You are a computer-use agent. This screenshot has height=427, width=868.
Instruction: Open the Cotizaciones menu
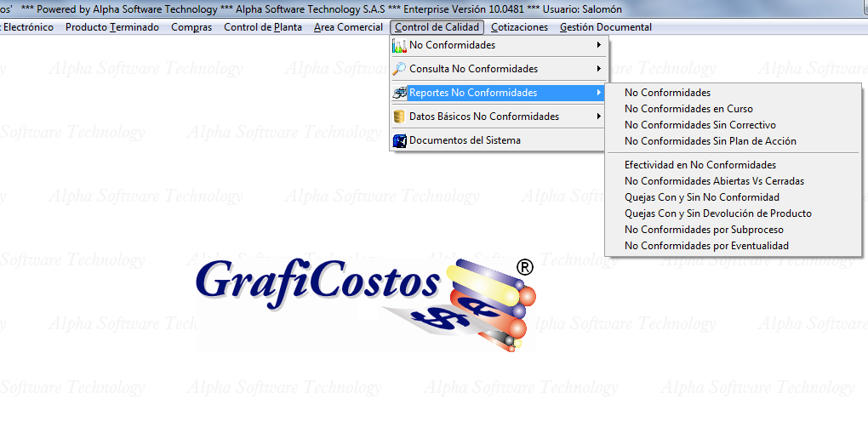point(519,27)
